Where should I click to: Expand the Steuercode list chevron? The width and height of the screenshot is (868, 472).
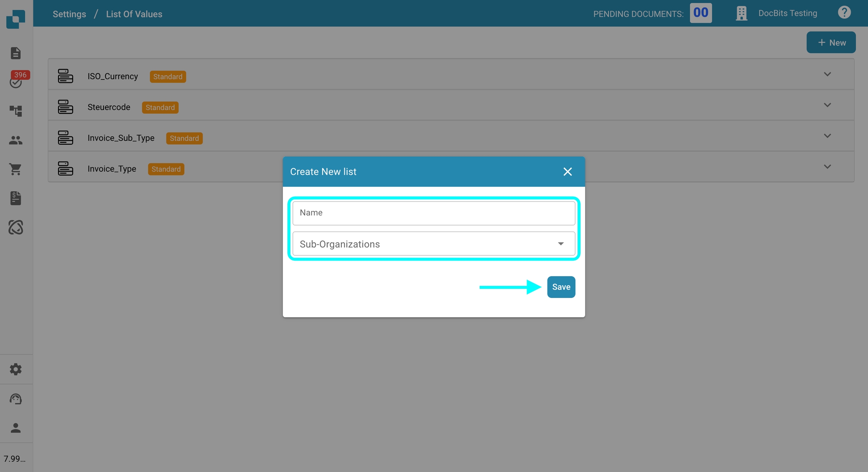(827, 105)
